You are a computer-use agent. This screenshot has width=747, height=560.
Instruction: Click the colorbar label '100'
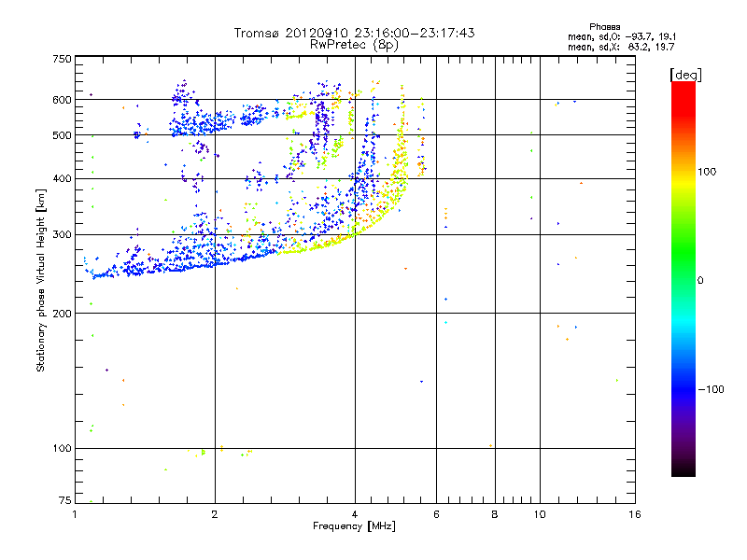707,172
